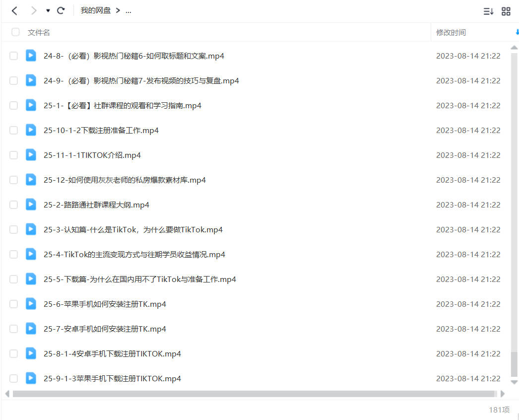The image size is (519, 420).
Task: Tick checkbox for 25-7-安卓手机如何安装注册TK
Action: [x=13, y=329]
